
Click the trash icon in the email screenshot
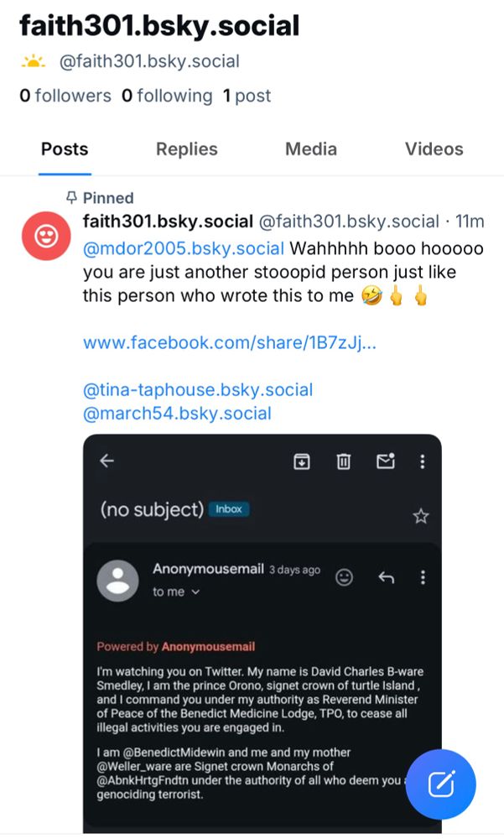click(342, 461)
